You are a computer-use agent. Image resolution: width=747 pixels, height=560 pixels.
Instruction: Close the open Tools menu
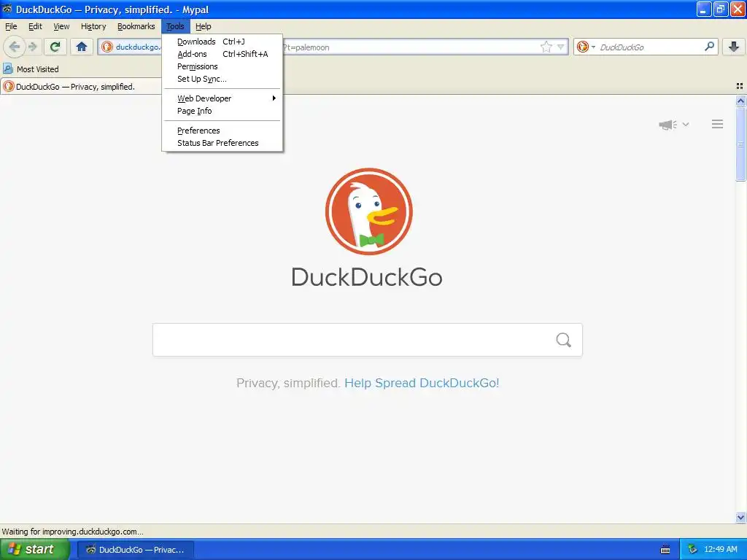pos(175,26)
